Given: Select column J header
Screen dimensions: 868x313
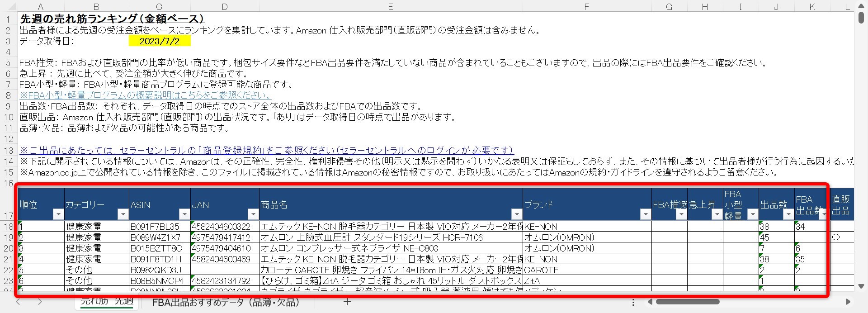Looking at the screenshot, I should tap(776, 6).
